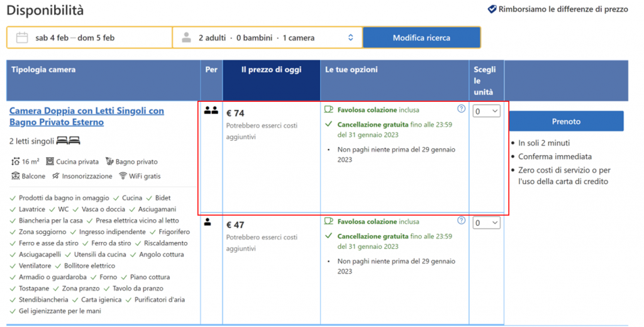
Task: Open unit quantity dropdown for €47 rate
Action: (x=486, y=223)
